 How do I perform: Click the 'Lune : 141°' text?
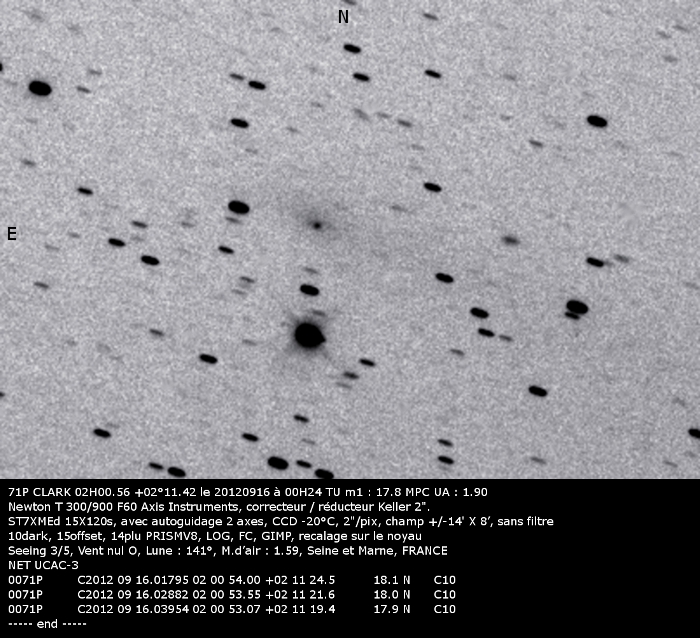coord(178,550)
